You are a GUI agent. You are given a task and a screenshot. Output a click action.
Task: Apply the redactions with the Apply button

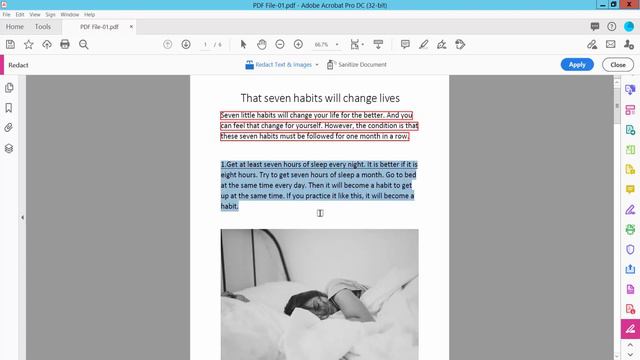pyautogui.click(x=577, y=64)
